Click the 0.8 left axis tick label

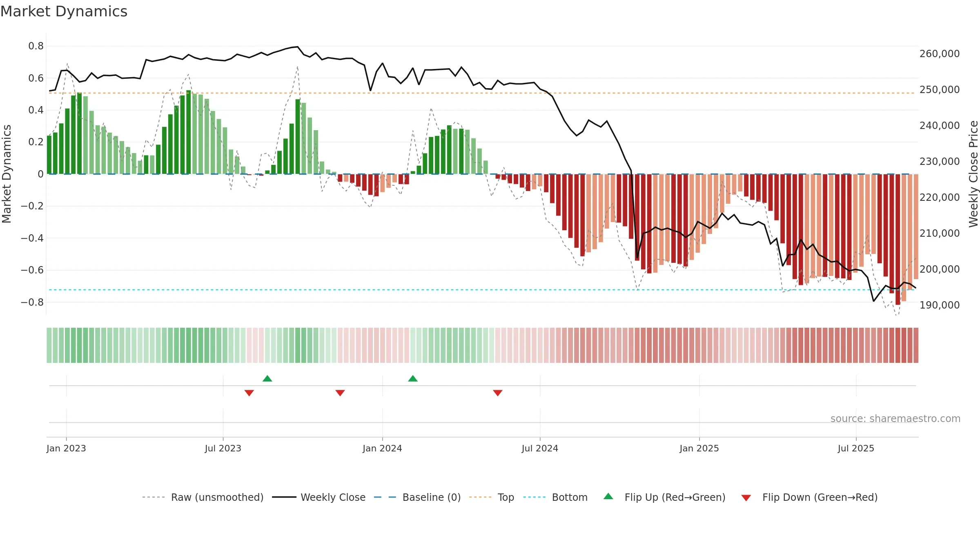(x=36, y=46)
